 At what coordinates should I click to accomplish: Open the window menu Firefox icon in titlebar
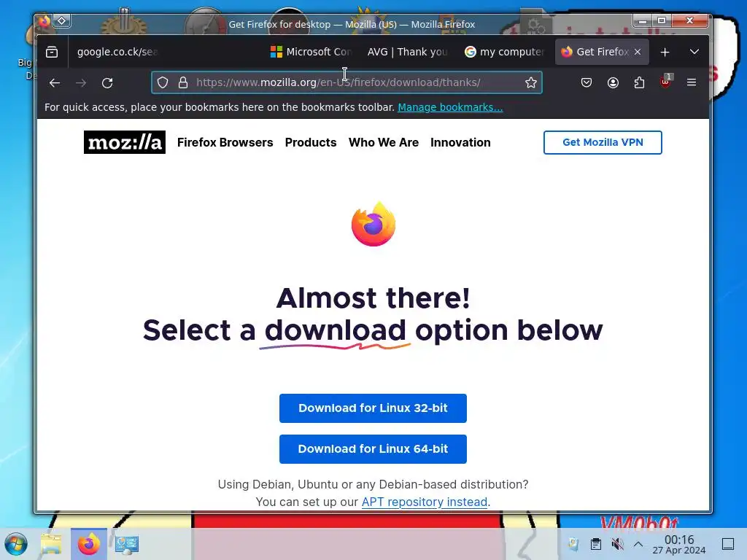(44, 21)
